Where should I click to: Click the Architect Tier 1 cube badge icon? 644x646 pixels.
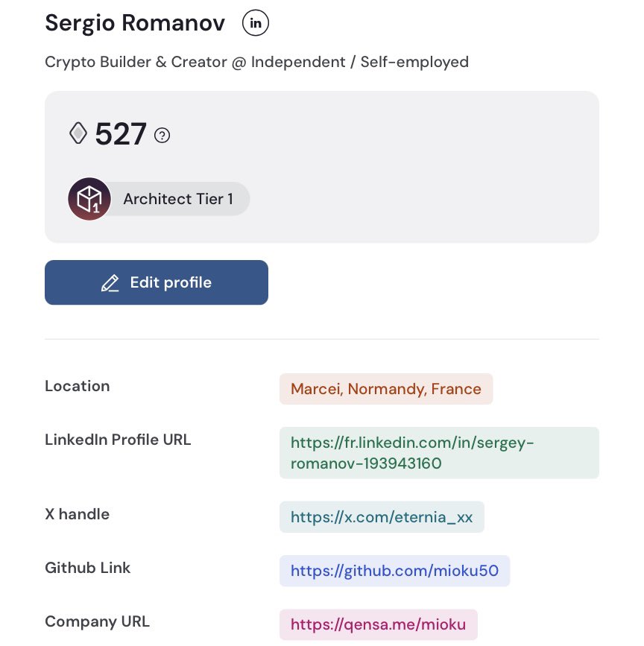(x=89, y=199)
